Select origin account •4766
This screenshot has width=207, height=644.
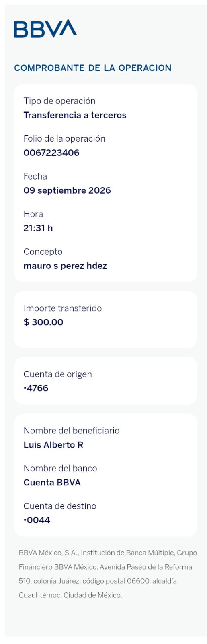pos(36,388)
